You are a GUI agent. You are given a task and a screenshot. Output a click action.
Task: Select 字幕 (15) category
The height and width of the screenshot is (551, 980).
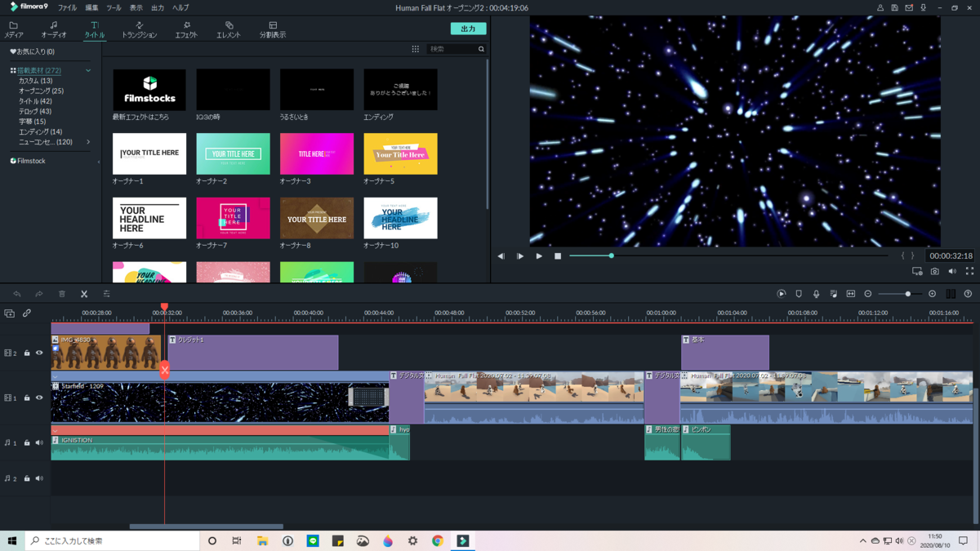[33, 122]
